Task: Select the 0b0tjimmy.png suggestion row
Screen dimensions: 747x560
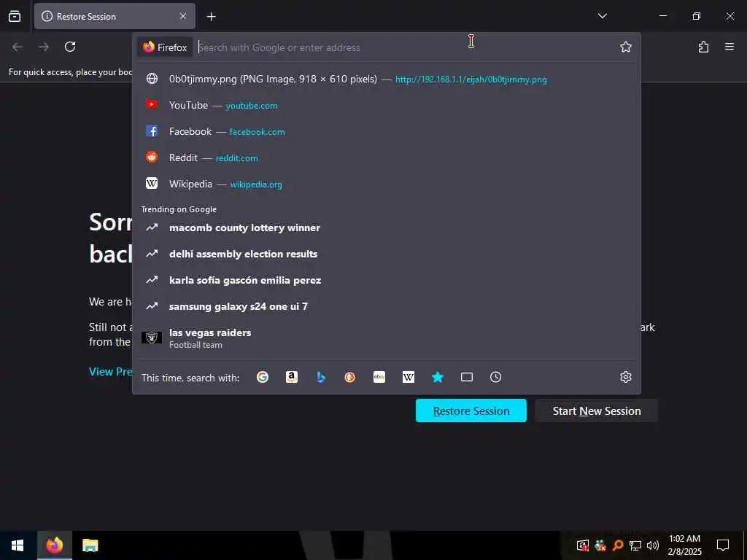Action: click(x=387, y=79)
